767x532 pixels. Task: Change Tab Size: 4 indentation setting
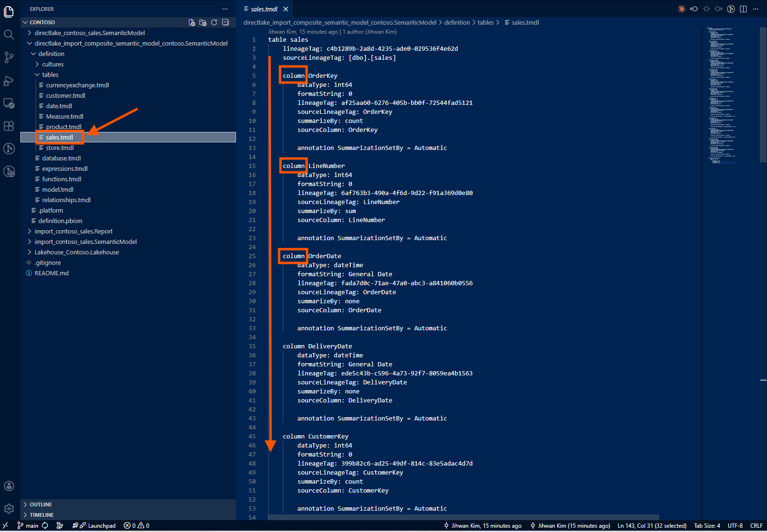click(x=707, y=525)
